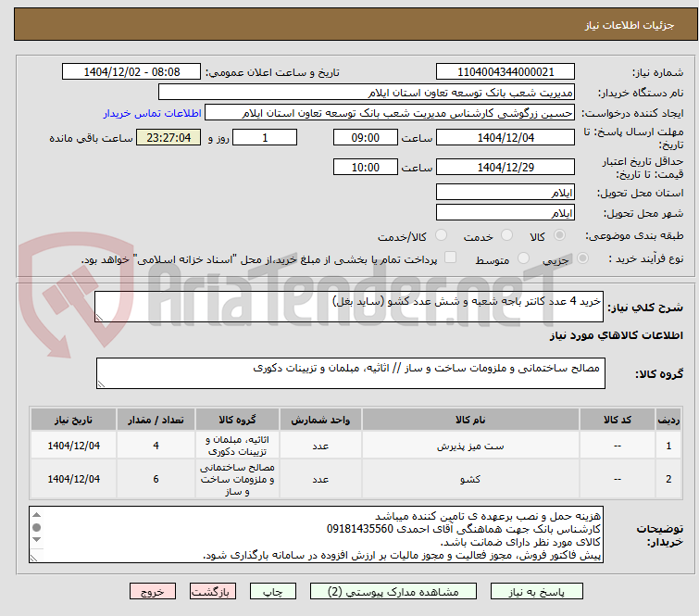The image size is (699, 616).
Task: Click the شرح کلی نیاز text area
Action: point(349,307)
